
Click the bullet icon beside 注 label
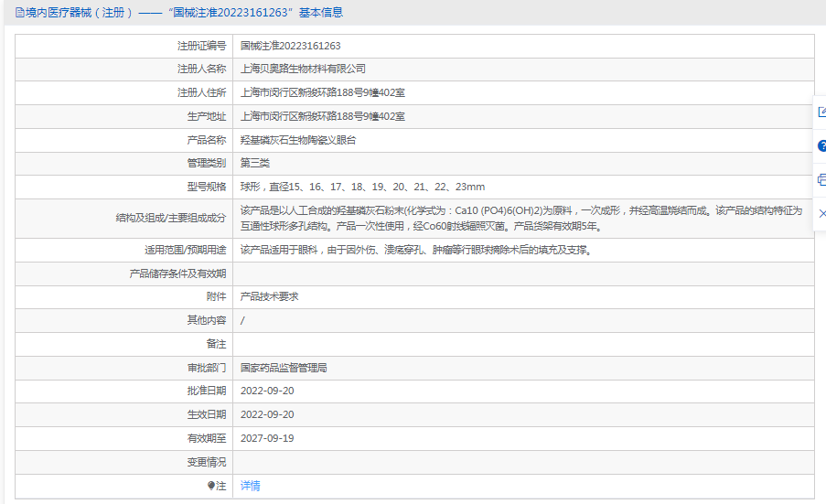(211, 486)
